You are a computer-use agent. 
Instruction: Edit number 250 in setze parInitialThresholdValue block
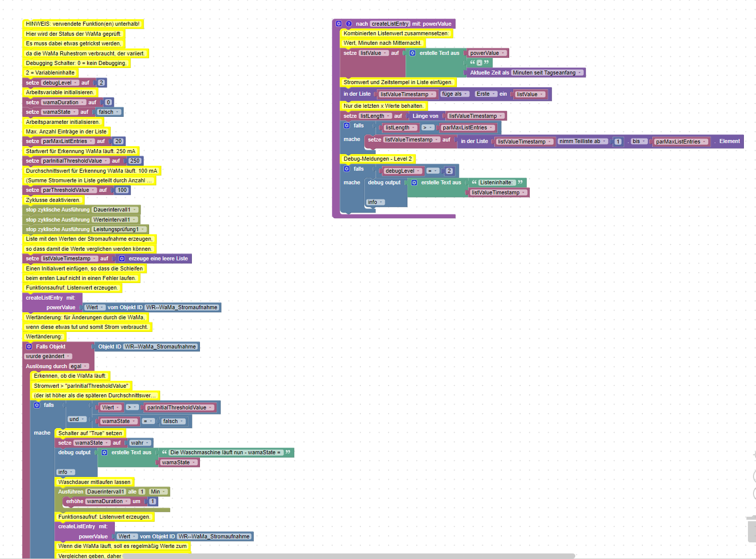pos(134,161)
